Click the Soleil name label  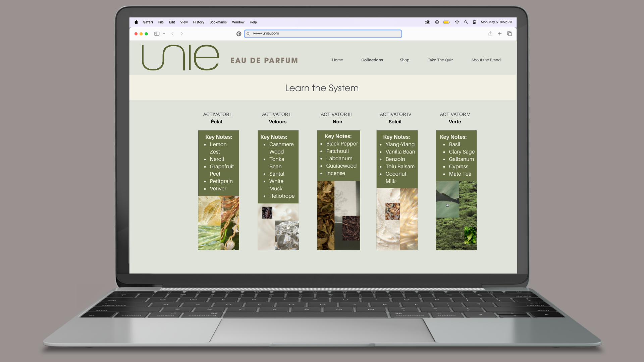click(395, 122)
